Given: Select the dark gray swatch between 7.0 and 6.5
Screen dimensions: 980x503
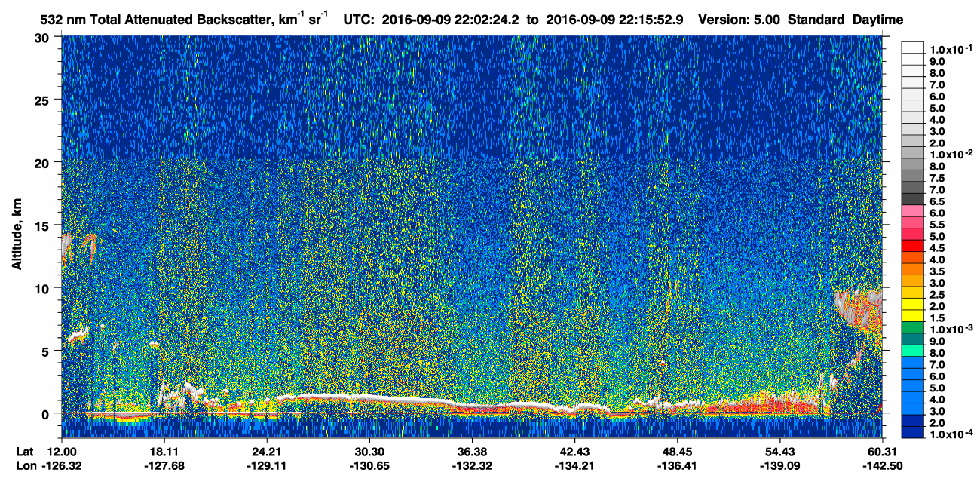Looking at the screenshot, I should tap(912, 198).
